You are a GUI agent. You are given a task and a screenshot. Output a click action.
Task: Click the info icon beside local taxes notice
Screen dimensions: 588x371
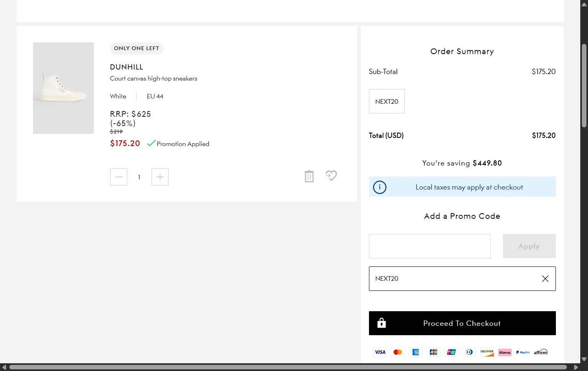point(380,187)
